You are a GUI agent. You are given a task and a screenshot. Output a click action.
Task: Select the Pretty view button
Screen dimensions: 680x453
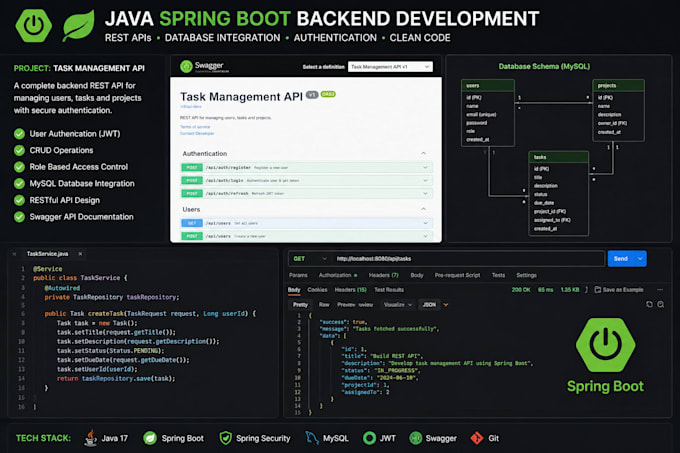[x=300, y=305]
